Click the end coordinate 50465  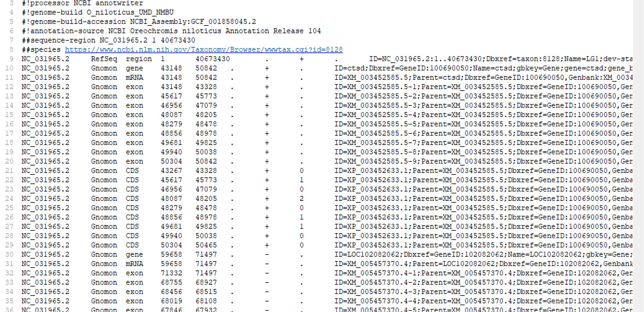(206, 245)
